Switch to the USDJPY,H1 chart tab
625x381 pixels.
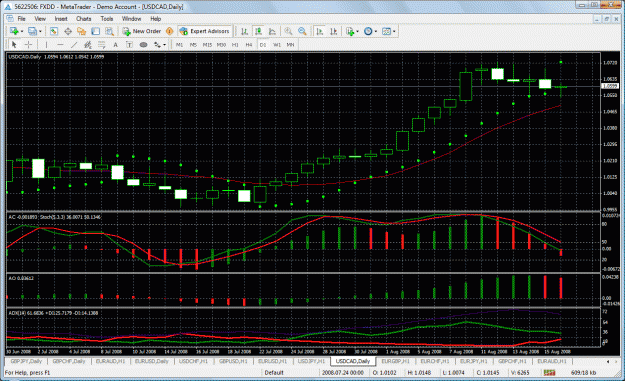(312, 361)
